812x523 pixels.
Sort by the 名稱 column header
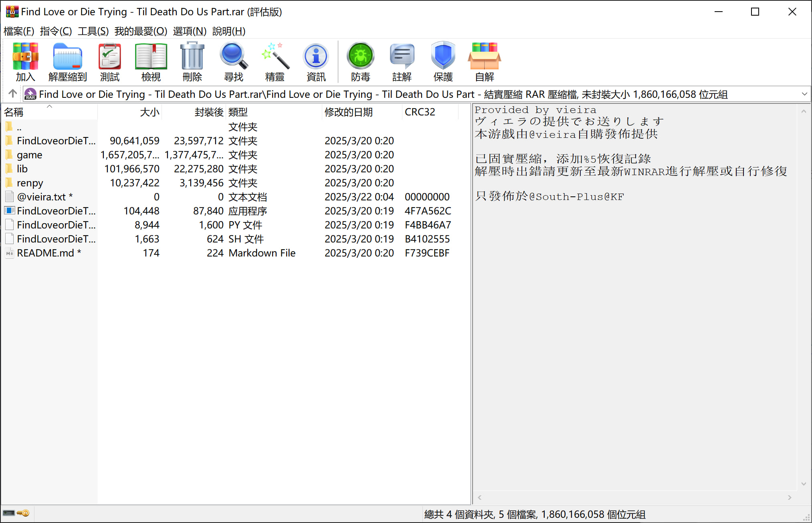14,112
